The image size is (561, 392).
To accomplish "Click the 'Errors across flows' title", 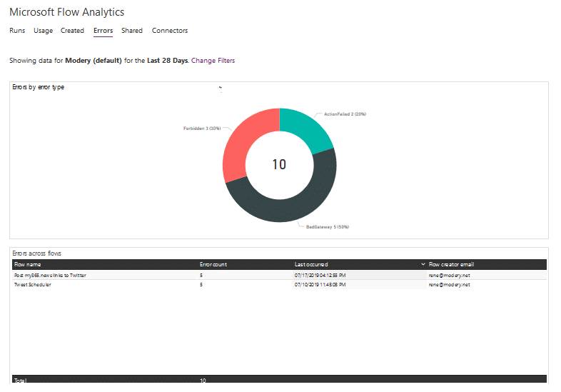I will pos(37,253).
